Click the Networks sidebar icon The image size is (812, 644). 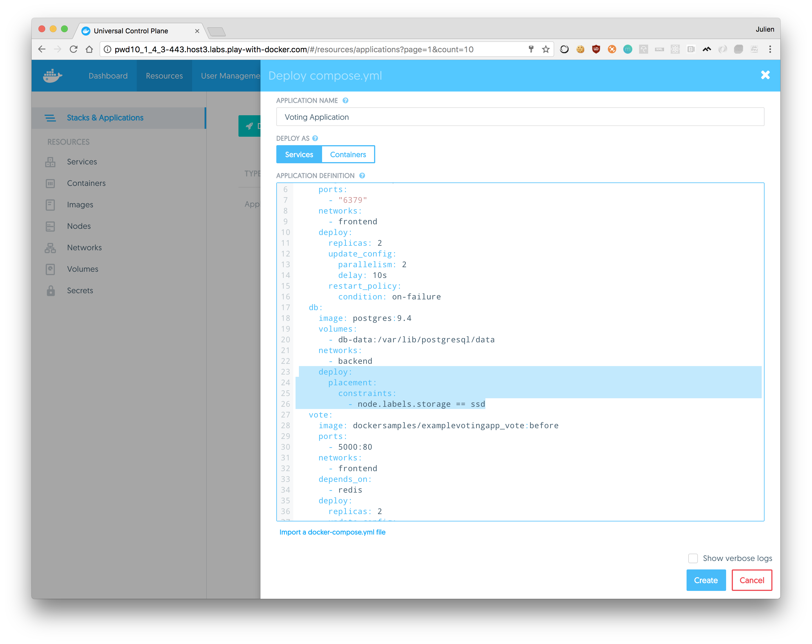click(50, 248)
